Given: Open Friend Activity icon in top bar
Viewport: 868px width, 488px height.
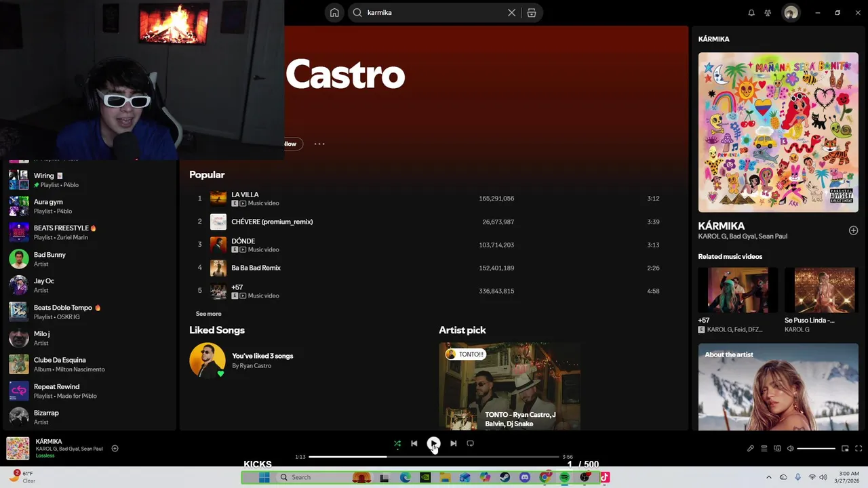Looking at the screenshot, I should point(768,12).
